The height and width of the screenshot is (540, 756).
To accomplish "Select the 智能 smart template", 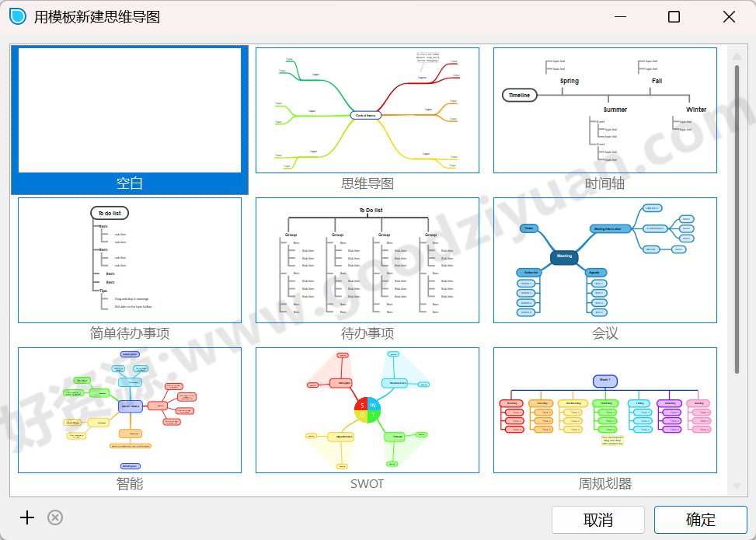I will coord(128,409).
